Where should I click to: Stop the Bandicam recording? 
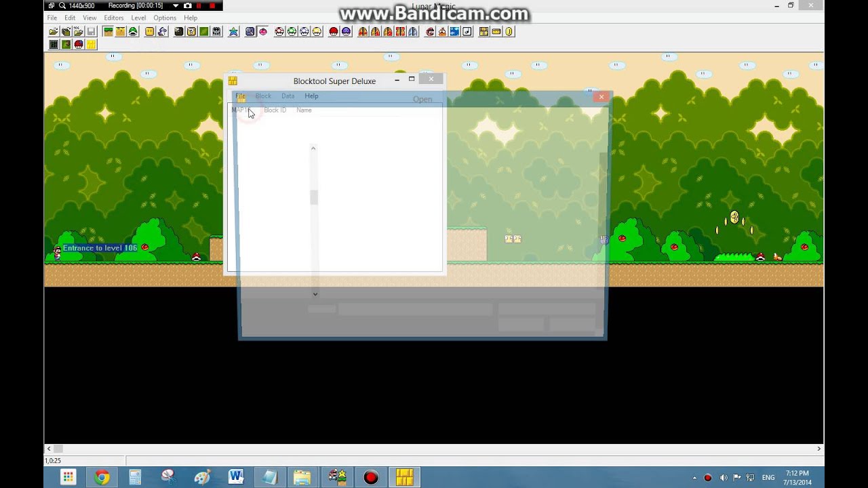[x=212, y=5]
